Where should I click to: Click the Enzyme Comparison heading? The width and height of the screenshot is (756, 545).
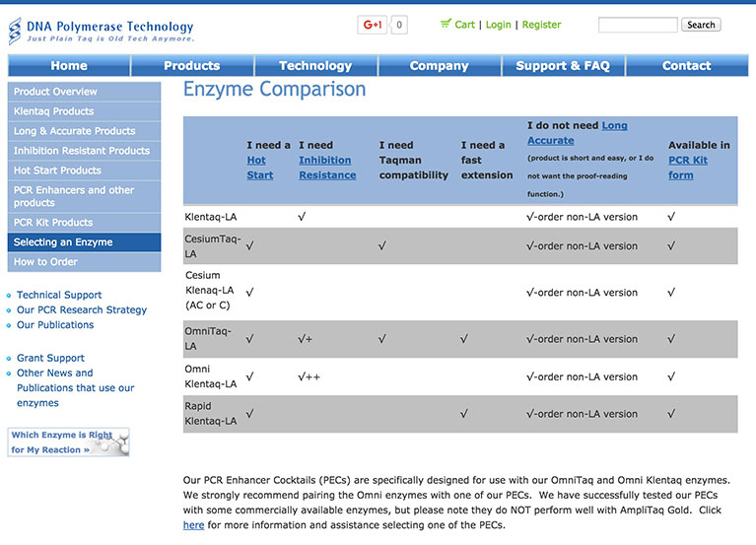pyautogui.click(x=274, y=89)
